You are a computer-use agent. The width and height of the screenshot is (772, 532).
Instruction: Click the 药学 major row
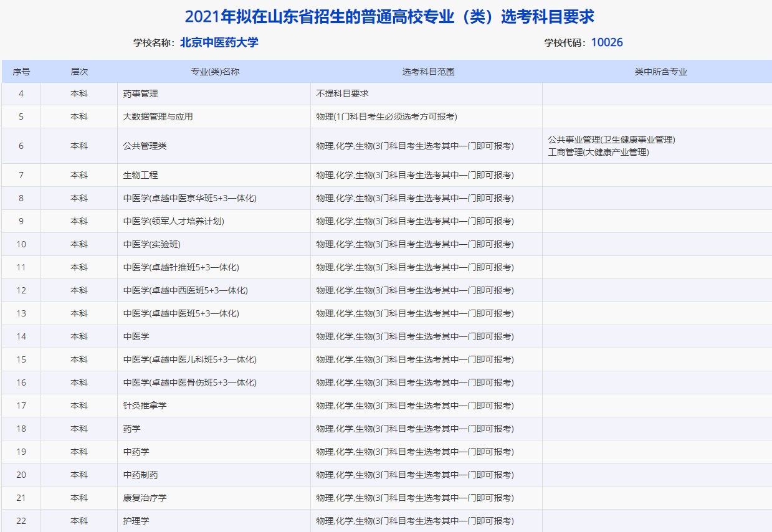tap(129, 428)
